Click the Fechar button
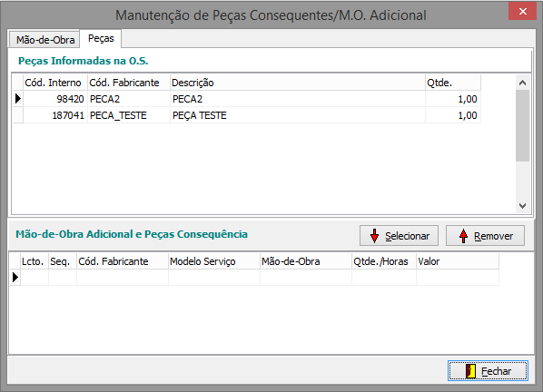Viewport: 543px width, 392px height. click(x=488, y=371)
